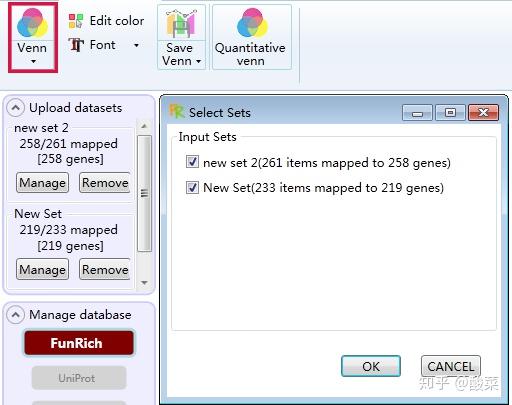Collapse the Manage database panel

15,315
